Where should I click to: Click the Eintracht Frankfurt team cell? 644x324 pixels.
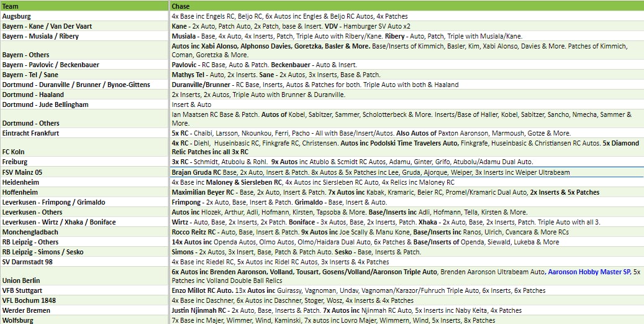(84, 133)
